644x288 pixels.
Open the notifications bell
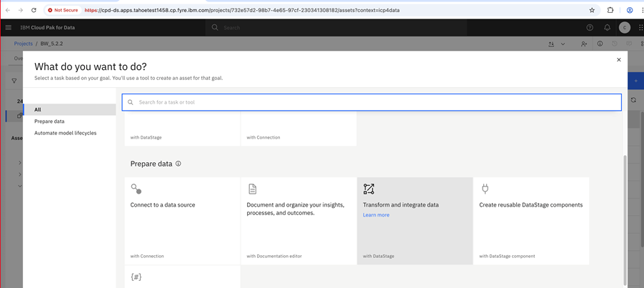(607, 28)
